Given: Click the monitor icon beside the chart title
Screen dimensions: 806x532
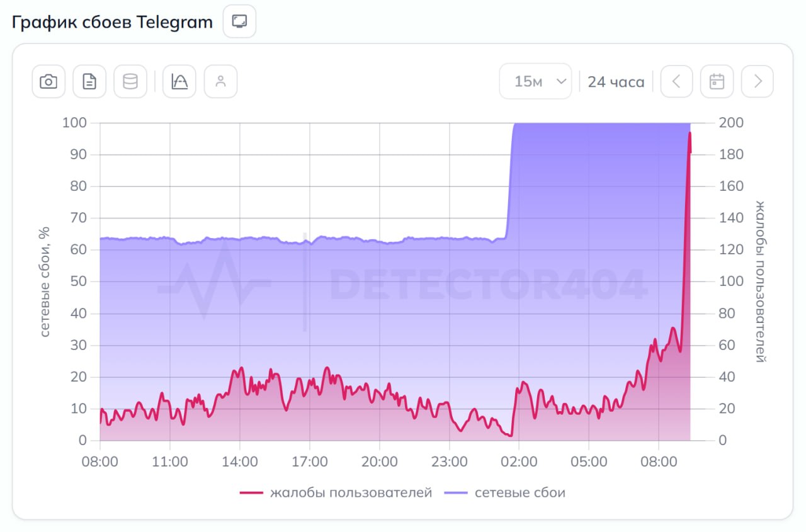Looking at the screenshot, I should point(239,22).
